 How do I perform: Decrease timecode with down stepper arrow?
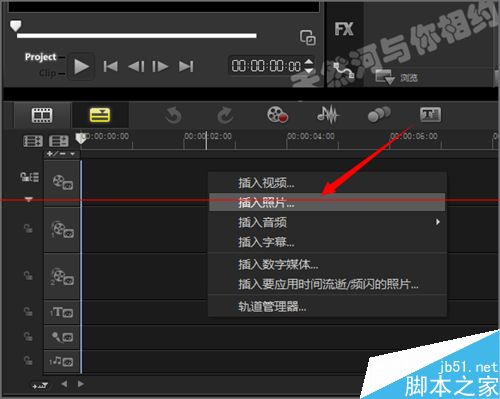click(x=309, y=70)
